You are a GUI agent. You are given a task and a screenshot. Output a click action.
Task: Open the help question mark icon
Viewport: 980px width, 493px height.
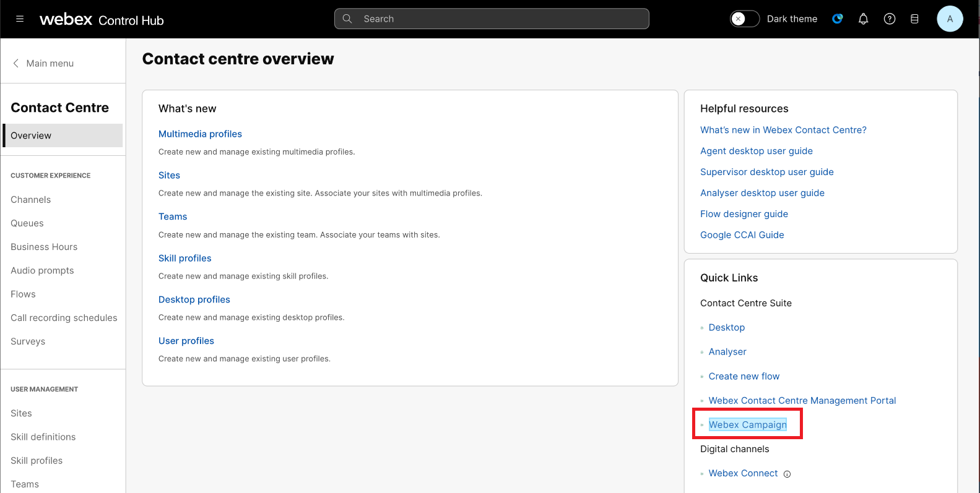pos(890,19)
